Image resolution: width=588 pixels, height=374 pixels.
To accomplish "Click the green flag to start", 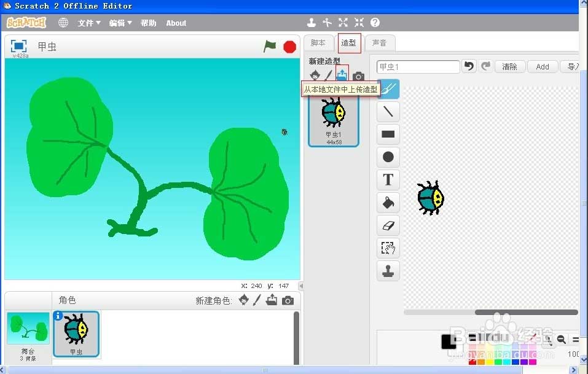I will pos(270,47).
